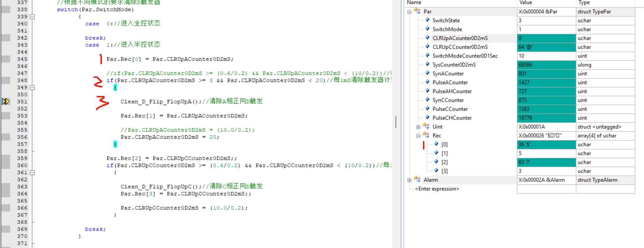
Task: Click value 36 '$' of Rec [0]
Action: pyautogui.click(x=546, y=145)
